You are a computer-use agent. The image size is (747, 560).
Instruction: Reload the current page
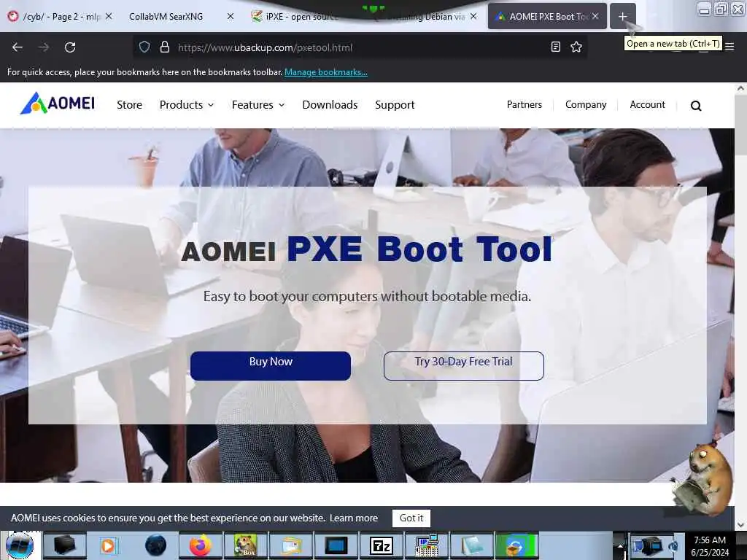(70, 47)
